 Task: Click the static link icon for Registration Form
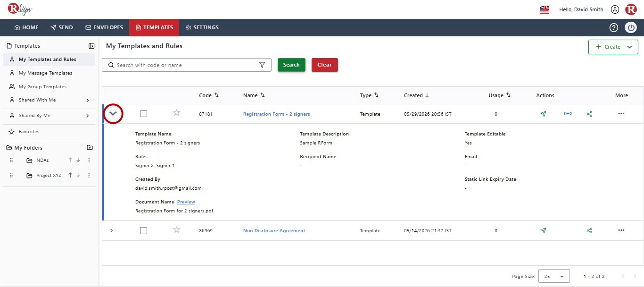click(x=568, y=114)
